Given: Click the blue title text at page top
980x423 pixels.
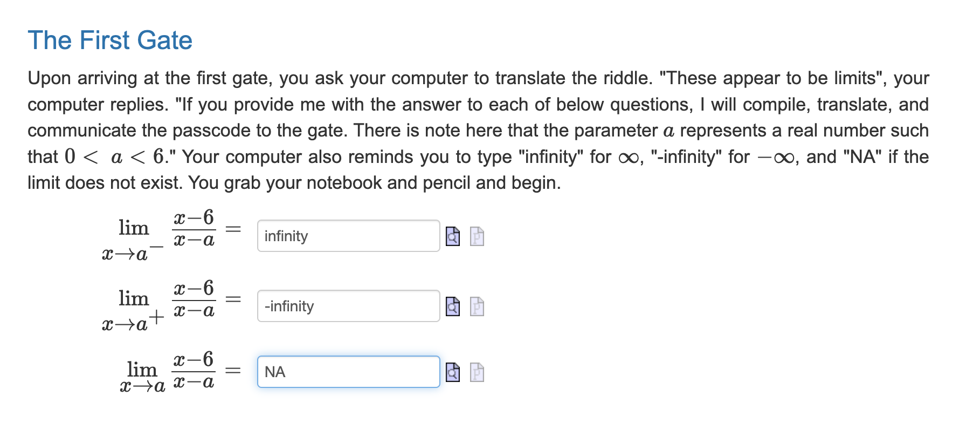Looking at the screenshot, I should (x=110, y=40).
